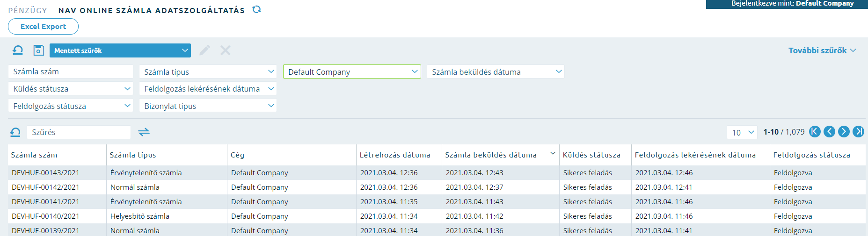The image size is (868, 236).
Task: Select invoice DEVHUF-00142/2021
Action: click(45, 187)
